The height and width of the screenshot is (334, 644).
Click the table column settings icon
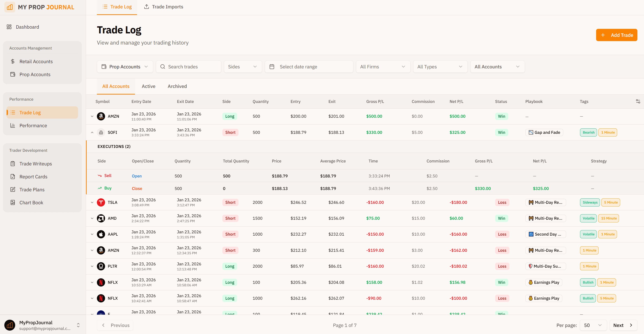[638, 101]
